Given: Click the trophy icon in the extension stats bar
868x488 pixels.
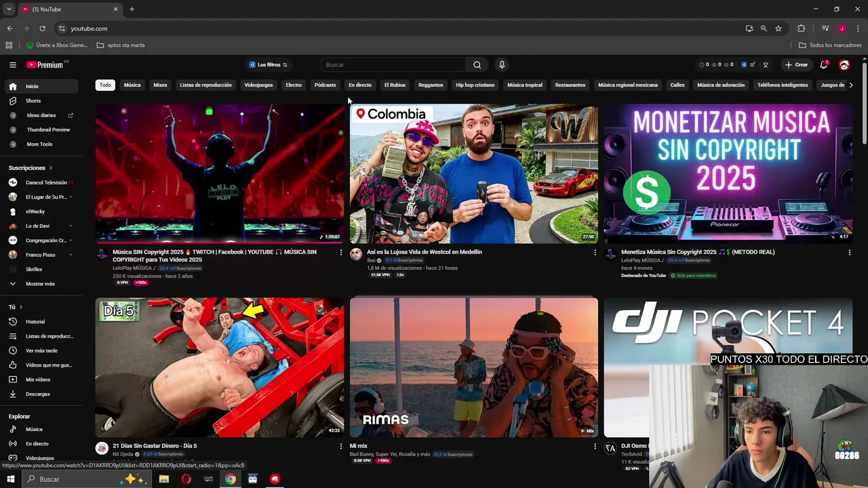Looking at the screenshot, I should 766,65.
